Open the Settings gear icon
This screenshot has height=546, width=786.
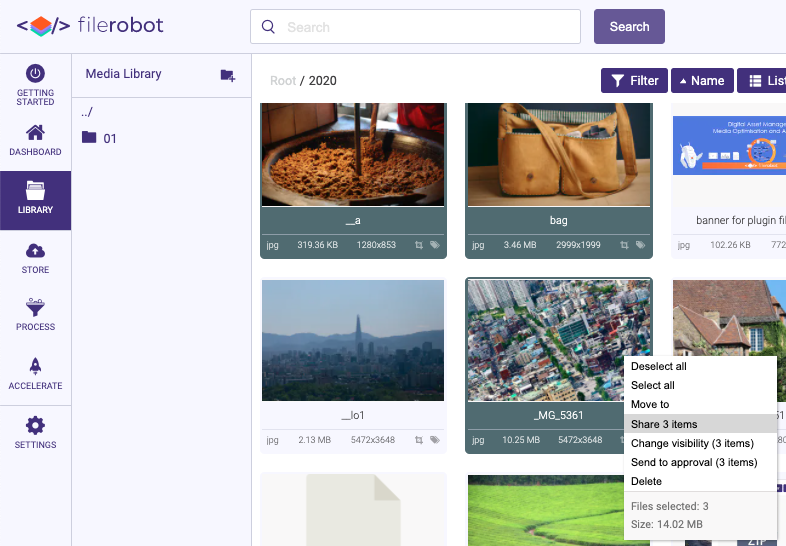[x=35, y=425]
